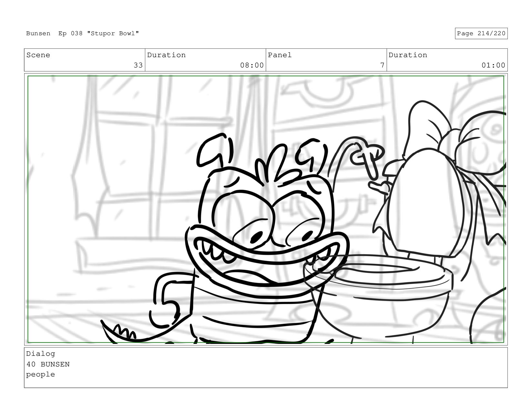Click the Dialog label
The image size is (532, 412).
[41, 354]
